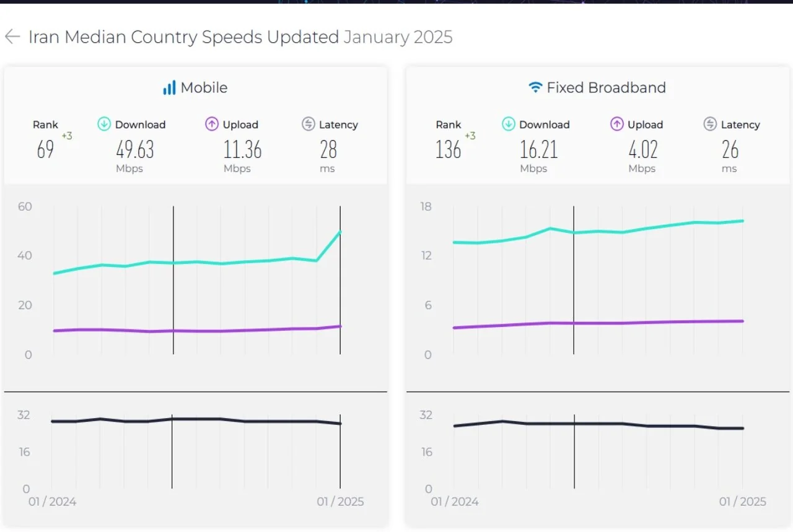Click the Fixed Broadband wifi icon
Image resolution: width=793 pixels, height=532 pixels.
coord(535,88)
